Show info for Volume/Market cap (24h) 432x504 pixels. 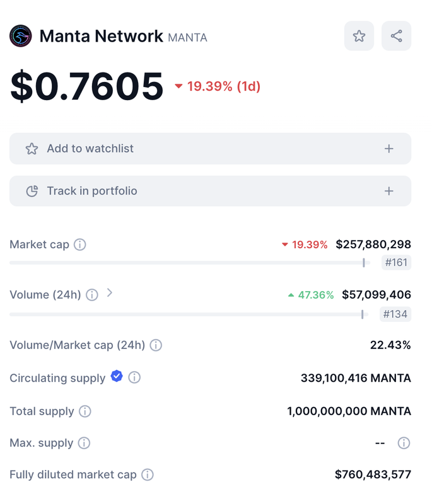tap(156, 345)
